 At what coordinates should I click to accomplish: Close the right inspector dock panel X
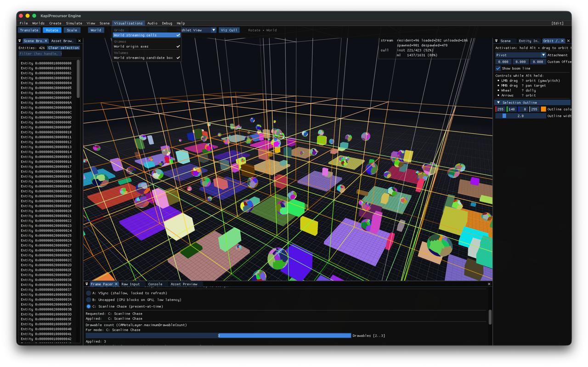568,41
